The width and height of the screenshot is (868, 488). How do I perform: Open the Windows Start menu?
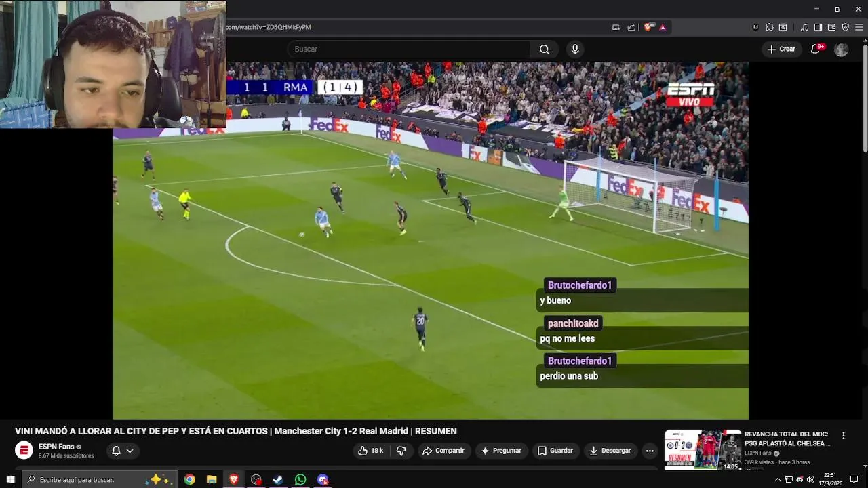pyautogui.click(x=10, y=479)
